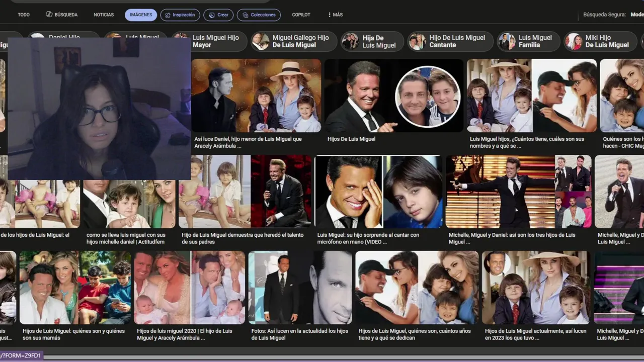Viewport: 644px width, 362px height.
Task: Open image 'Hijos de Luis Miguel actualmente'
Action: [536, 288]
